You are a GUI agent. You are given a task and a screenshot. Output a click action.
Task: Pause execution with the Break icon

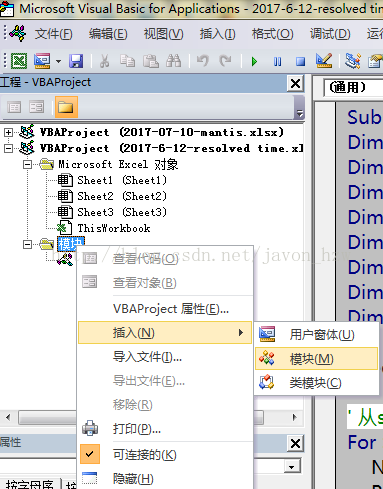tap(277, 62)
